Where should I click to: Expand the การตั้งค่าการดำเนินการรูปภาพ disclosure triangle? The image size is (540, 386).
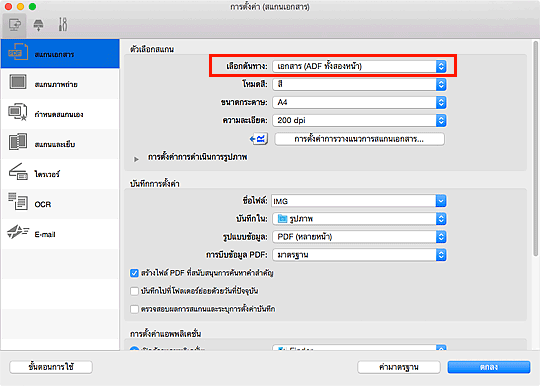pos(136,159)
